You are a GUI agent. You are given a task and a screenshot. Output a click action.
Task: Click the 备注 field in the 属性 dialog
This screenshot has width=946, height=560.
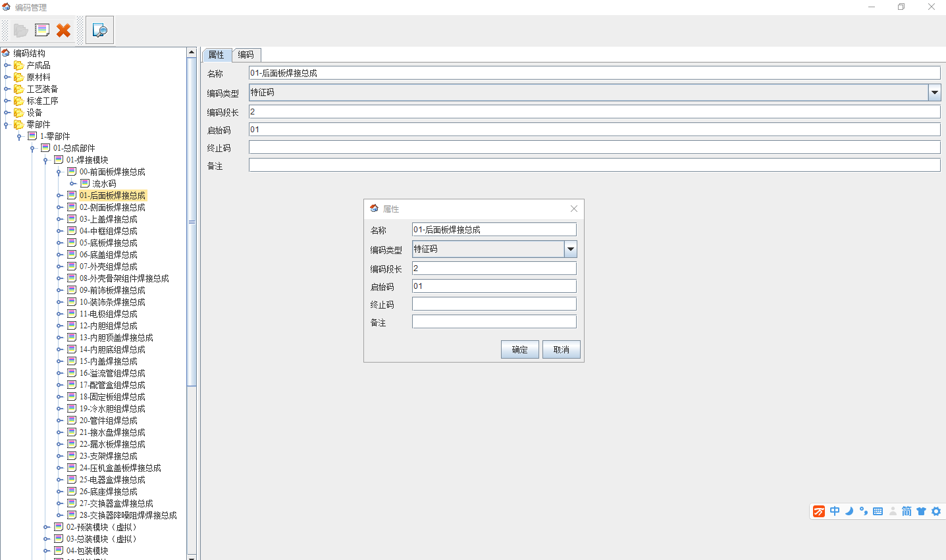point(494,322)
